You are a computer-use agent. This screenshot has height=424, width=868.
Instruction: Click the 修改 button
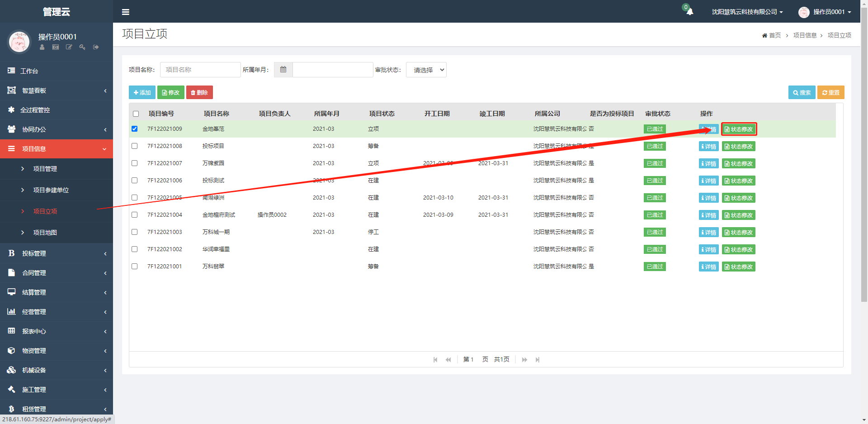(171, 92)
